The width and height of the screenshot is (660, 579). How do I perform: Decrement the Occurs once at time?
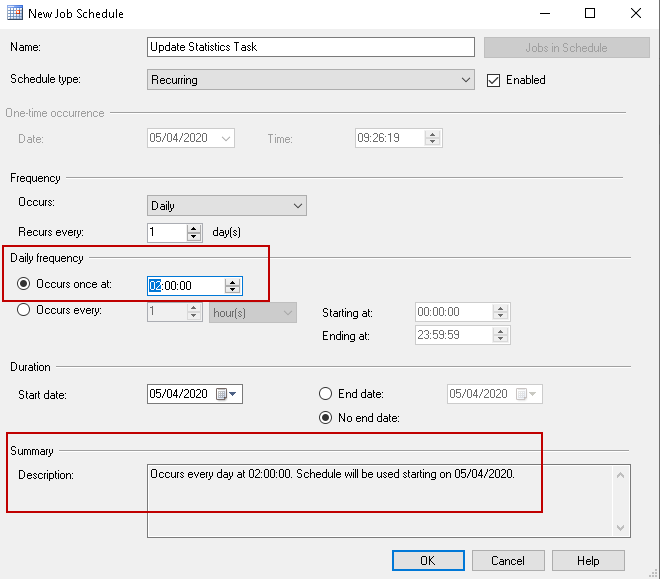[233, 290]
